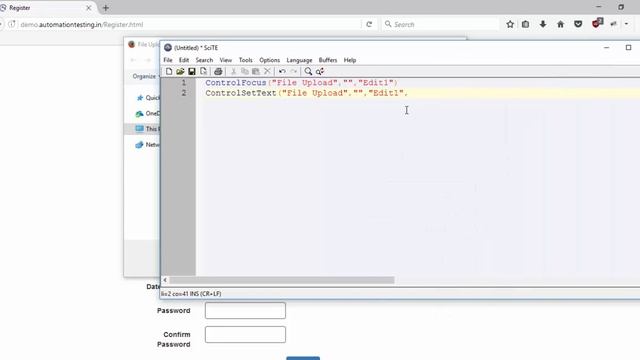Bookmark this page with the star icon

pyautogui.click(x=510, y=24)
